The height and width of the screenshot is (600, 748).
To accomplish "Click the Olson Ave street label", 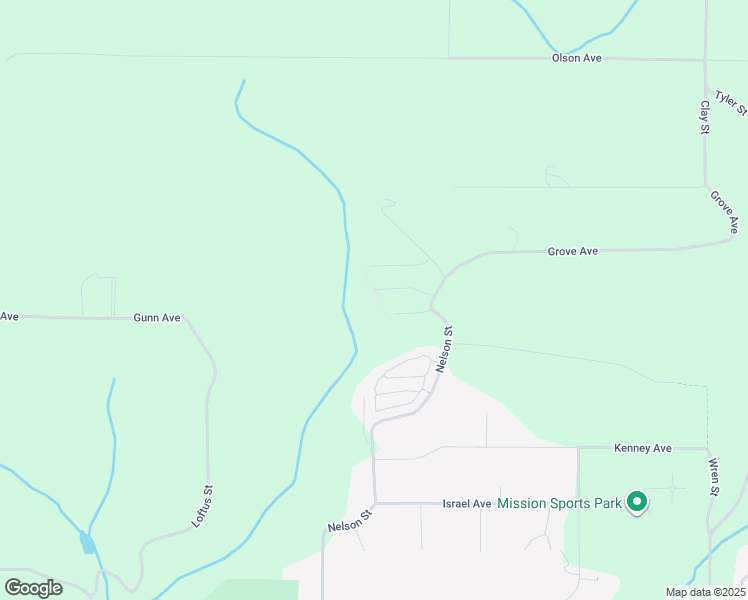I will (576, 58).
